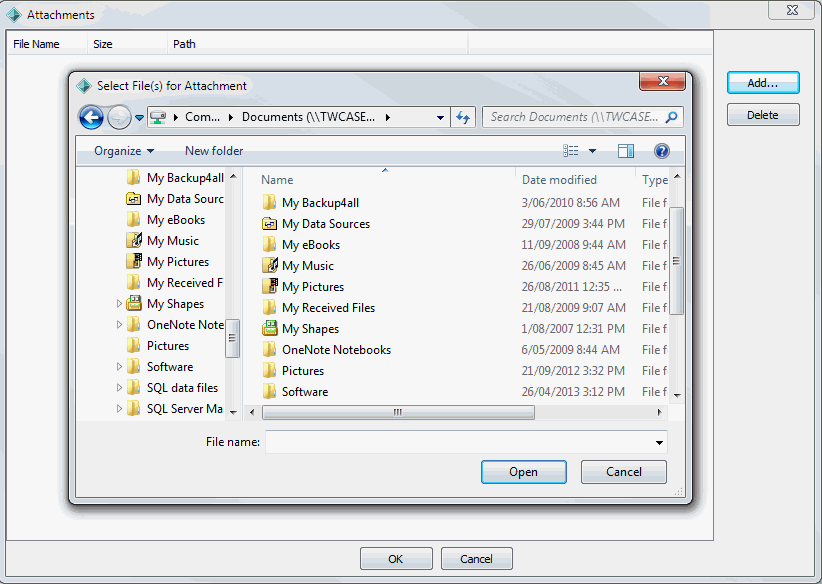Click the Back navigation arrow
Screen dimensions: 822x584
[x=91, y=117]
